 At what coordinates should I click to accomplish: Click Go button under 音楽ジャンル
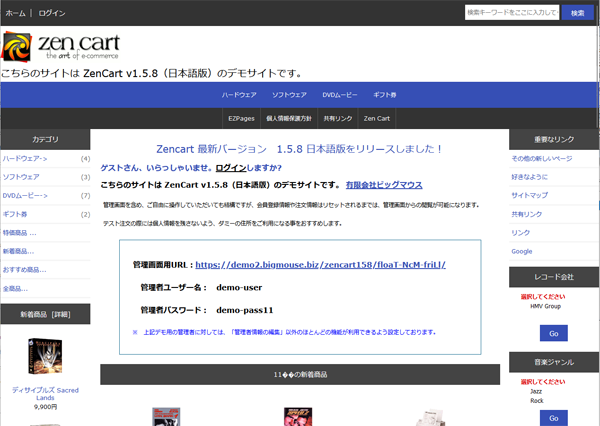coord(554,418)
